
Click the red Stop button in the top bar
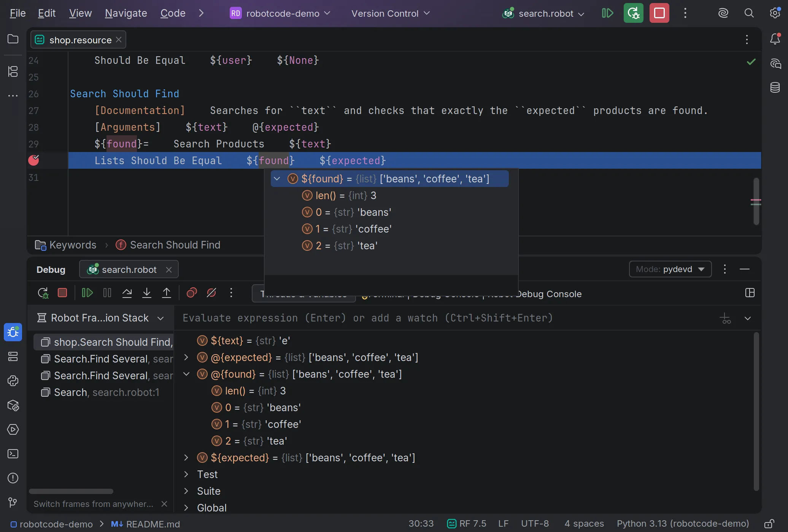(x=659, y=13)
